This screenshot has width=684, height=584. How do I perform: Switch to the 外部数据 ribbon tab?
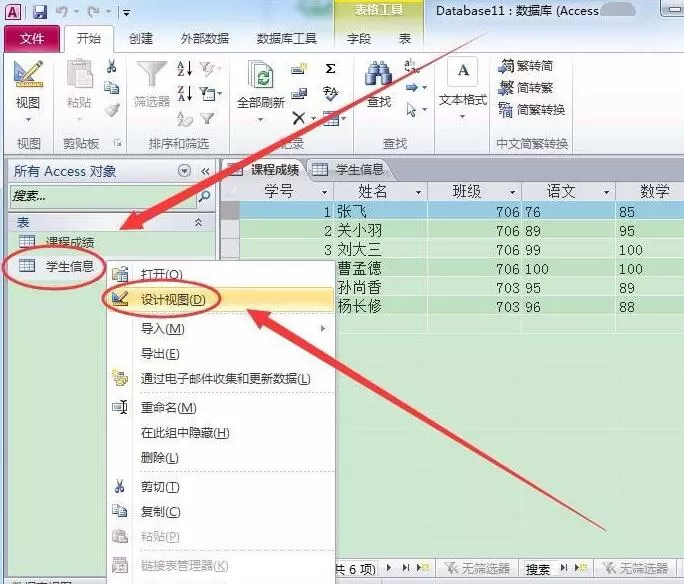coord(205,39)
